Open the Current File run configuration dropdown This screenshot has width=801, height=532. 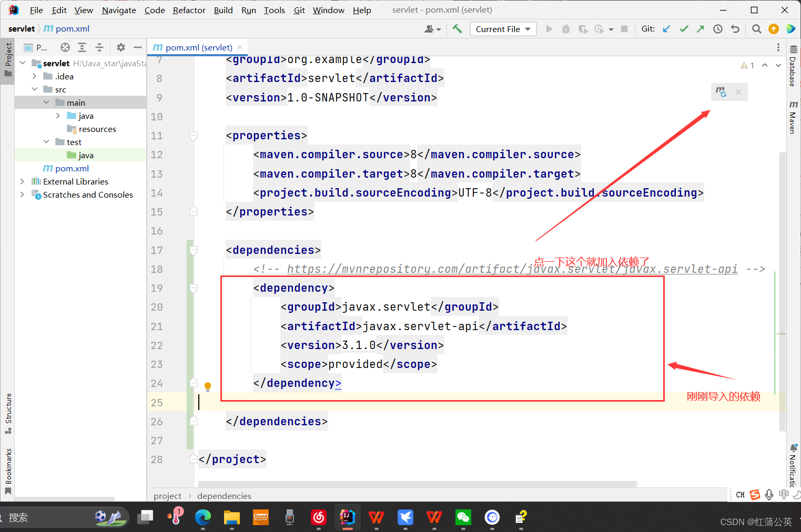503,29
